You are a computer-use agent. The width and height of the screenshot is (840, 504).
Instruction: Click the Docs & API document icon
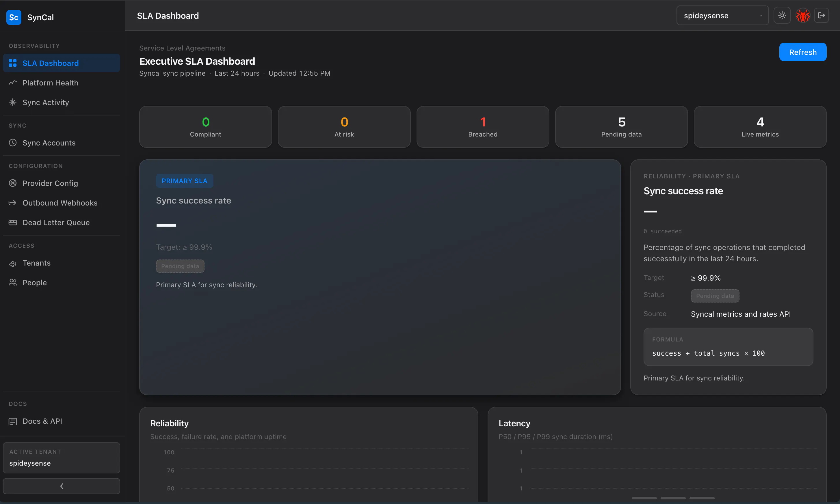click(x=13, y=421)
